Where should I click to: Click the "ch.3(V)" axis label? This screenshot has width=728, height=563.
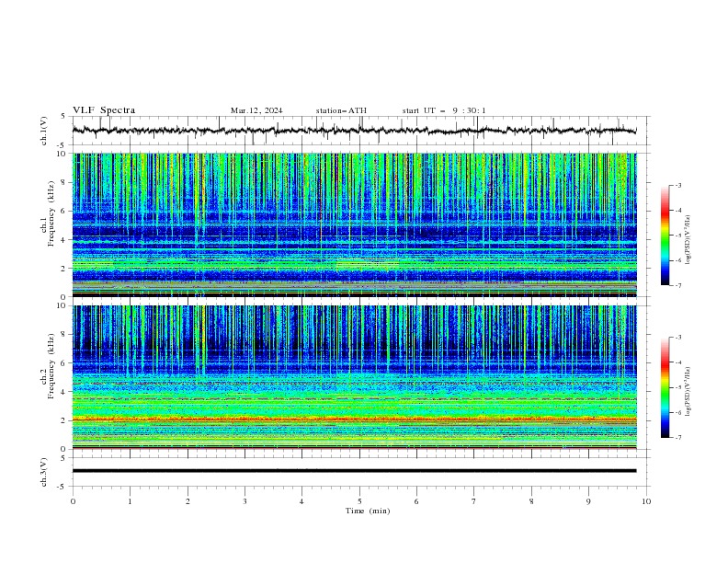point(43,472)
